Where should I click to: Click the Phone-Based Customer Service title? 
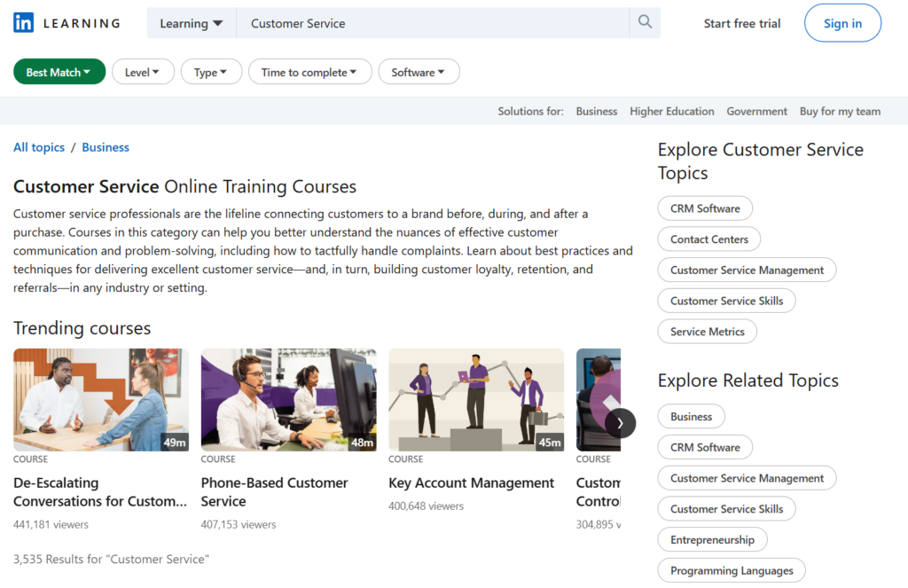[x=275, y=492]
